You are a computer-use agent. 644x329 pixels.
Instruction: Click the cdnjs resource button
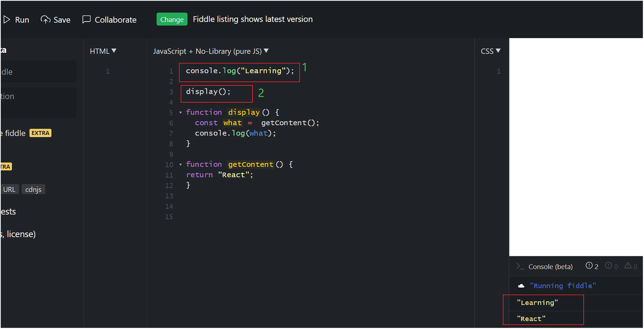(x=33, y=189)
